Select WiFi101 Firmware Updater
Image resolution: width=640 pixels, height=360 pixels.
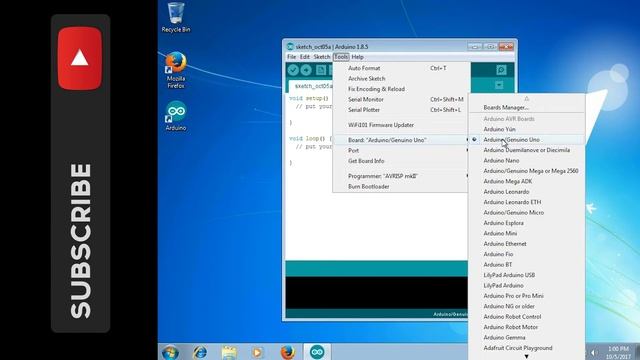point(401,125)
